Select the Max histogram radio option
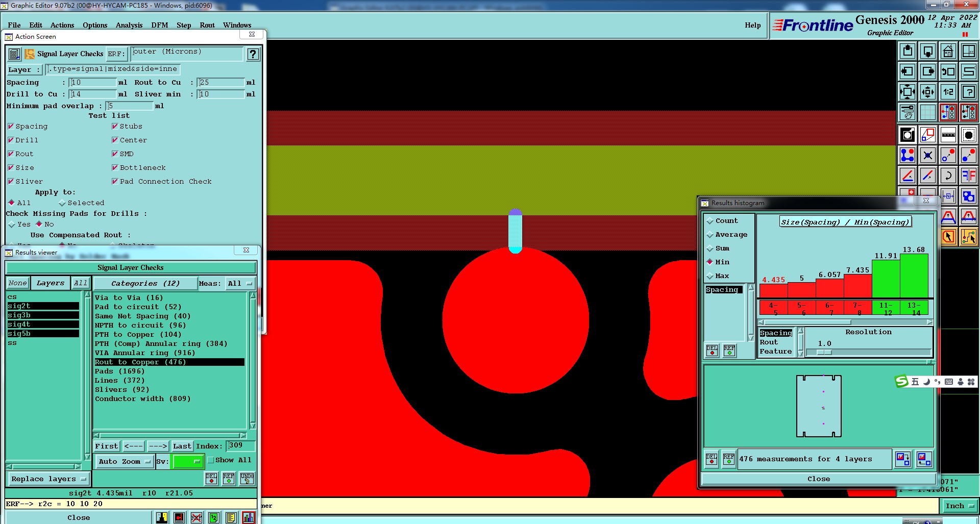The width and height of the screenshot is (980, 524). [x=710, y=276]
